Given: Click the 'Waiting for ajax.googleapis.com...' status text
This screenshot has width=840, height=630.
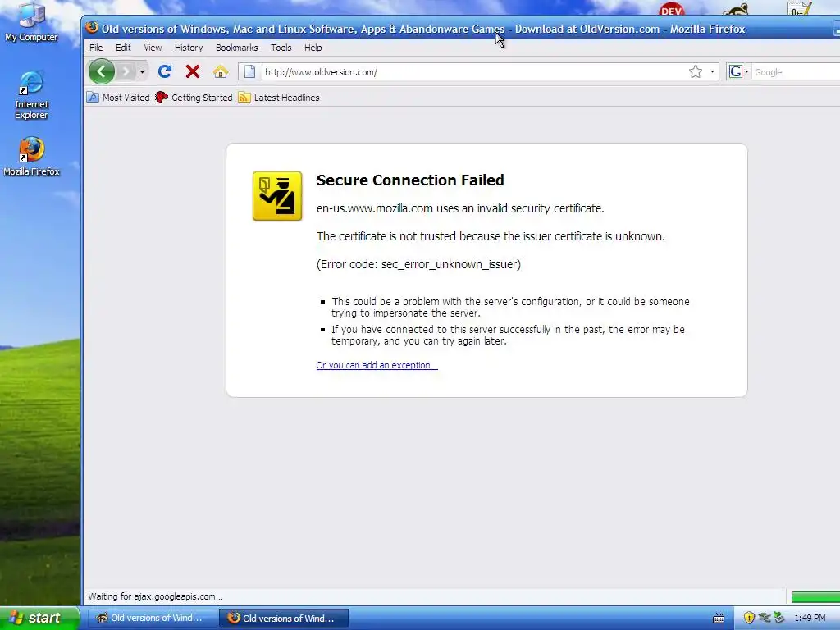Looking at the screenshot, I should (x=155, y=596).
